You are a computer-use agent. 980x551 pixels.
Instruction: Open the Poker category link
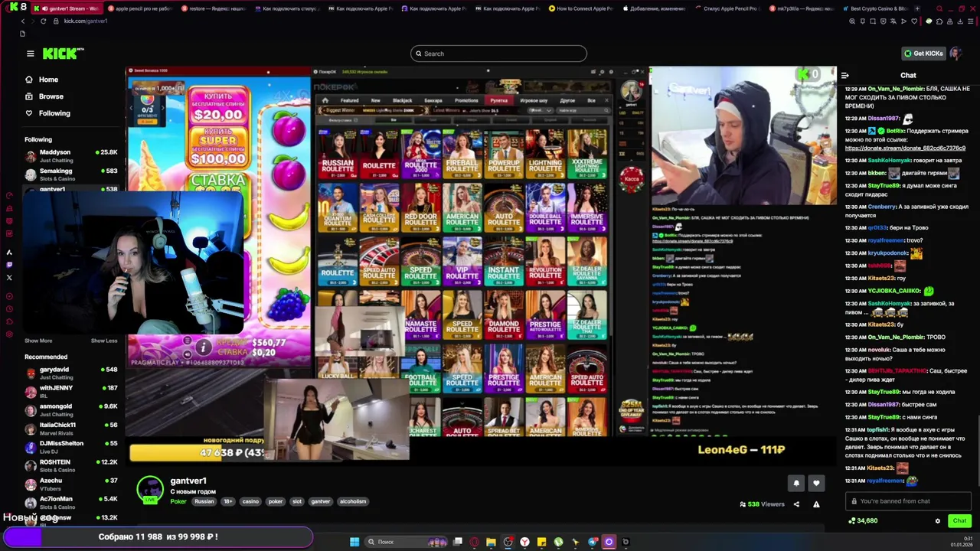[178, 501]
